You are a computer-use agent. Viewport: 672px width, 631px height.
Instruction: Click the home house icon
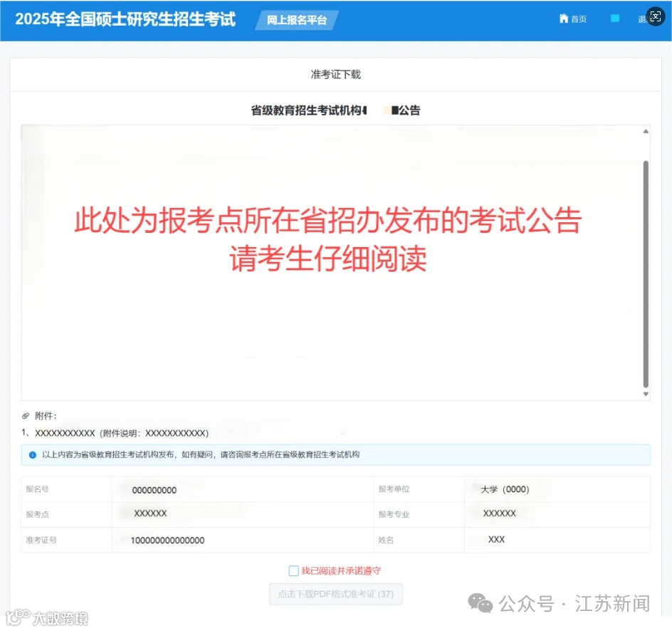[564, 19]
